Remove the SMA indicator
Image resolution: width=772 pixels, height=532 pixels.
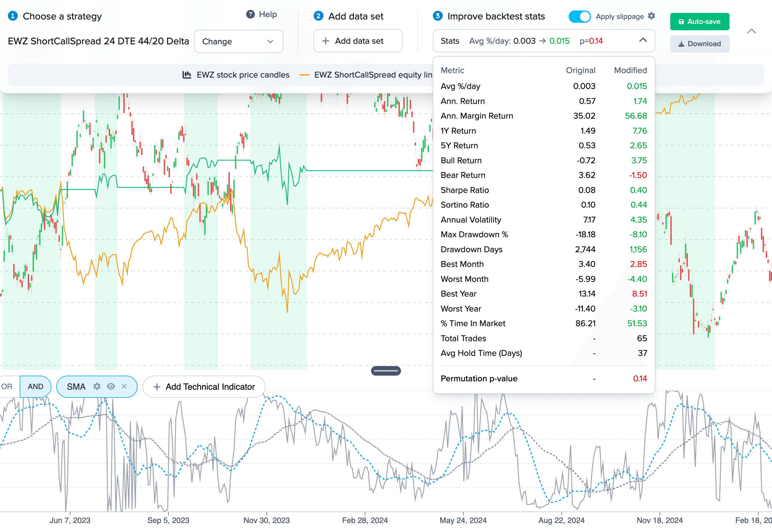click(124, 386)
